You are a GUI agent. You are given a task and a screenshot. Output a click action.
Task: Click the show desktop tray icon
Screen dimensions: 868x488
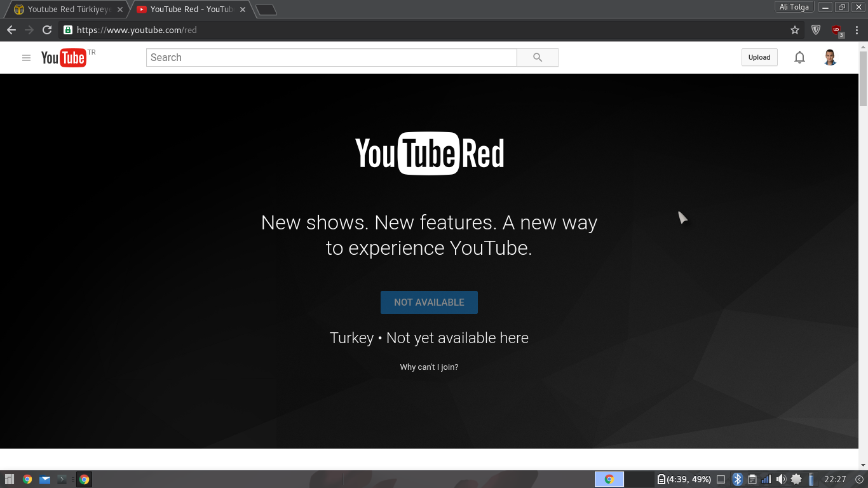click(x=721, y=479)
